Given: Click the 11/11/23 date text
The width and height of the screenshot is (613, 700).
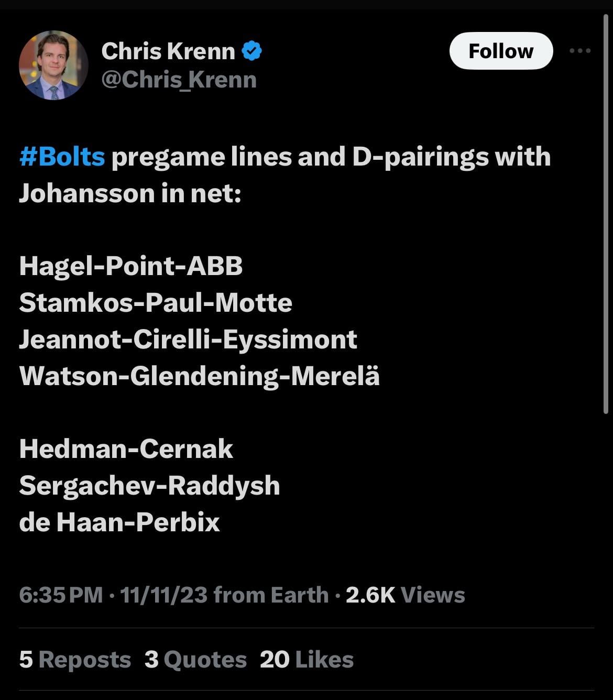Looking at the screenshot, I should coord(163,595).
